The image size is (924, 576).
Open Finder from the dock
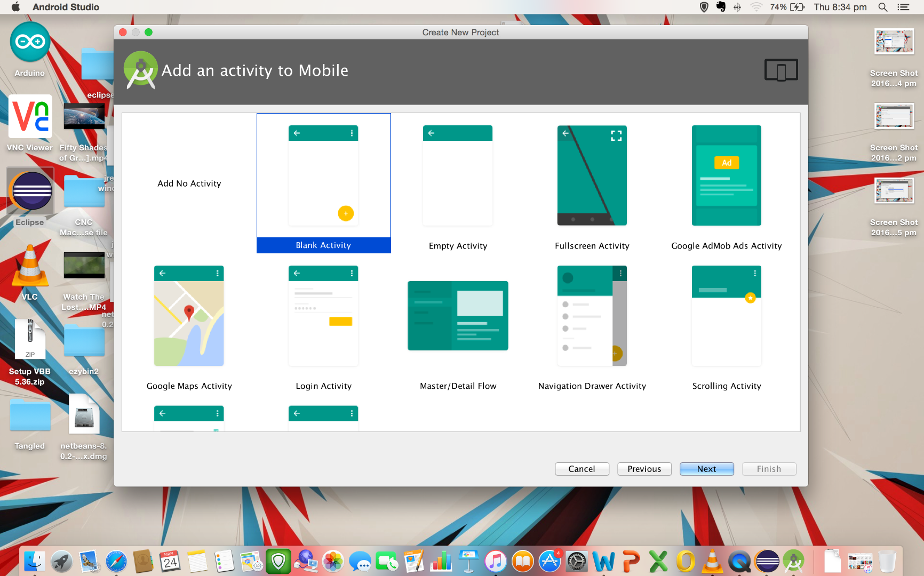pyautogui.click(x=35, y=561)
